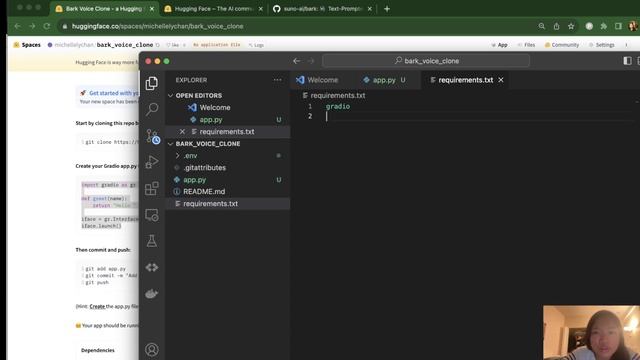The width and height of the screenshot is (640, 360).
Task: Reload the Hugging Face page
Action: 47,26
